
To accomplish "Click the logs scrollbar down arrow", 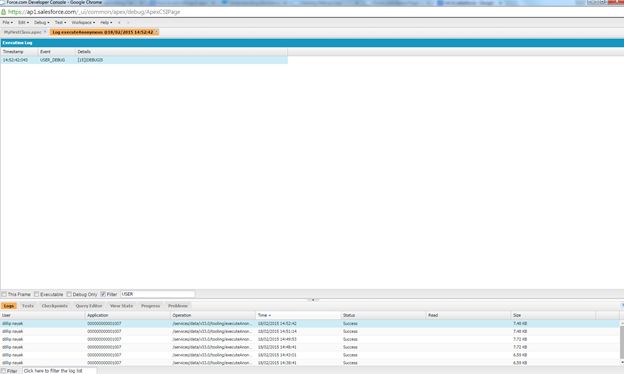I will [622, 362].
